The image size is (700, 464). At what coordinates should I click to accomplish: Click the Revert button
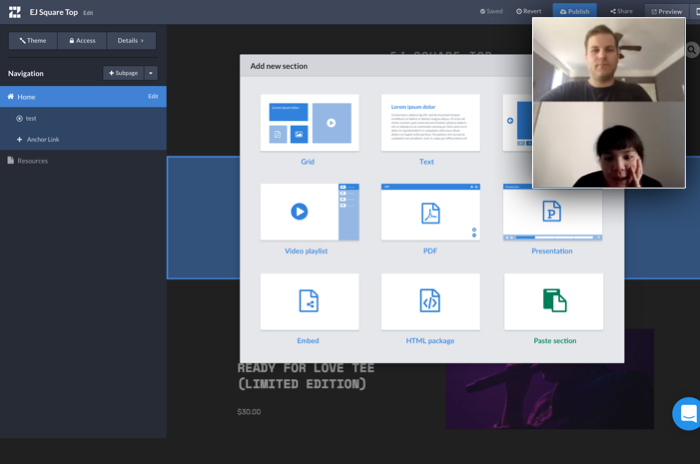click(x=529, y=11)
